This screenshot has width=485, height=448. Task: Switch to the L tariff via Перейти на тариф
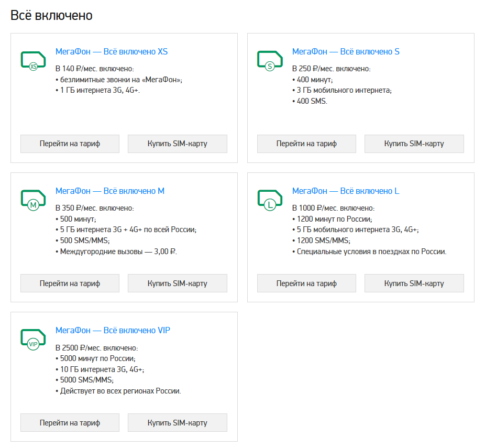[x=306, y=283]
